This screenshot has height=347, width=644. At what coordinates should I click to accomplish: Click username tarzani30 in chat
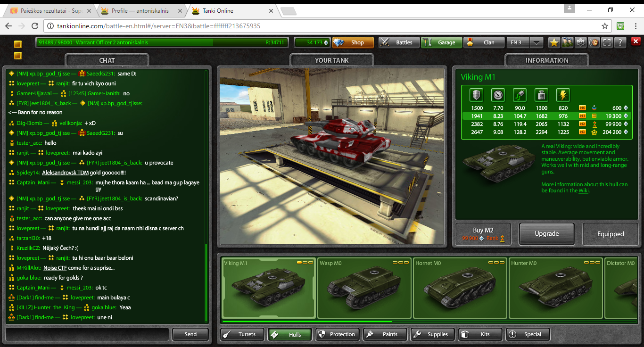[28, 238]
